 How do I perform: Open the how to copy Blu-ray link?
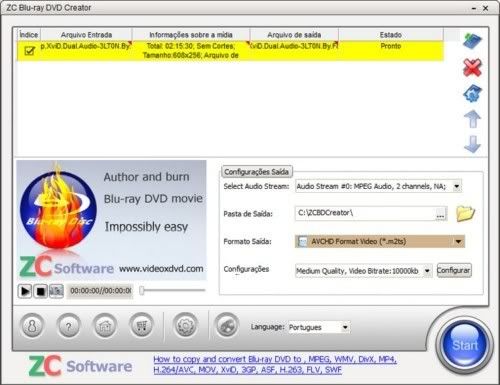(275, 364)
